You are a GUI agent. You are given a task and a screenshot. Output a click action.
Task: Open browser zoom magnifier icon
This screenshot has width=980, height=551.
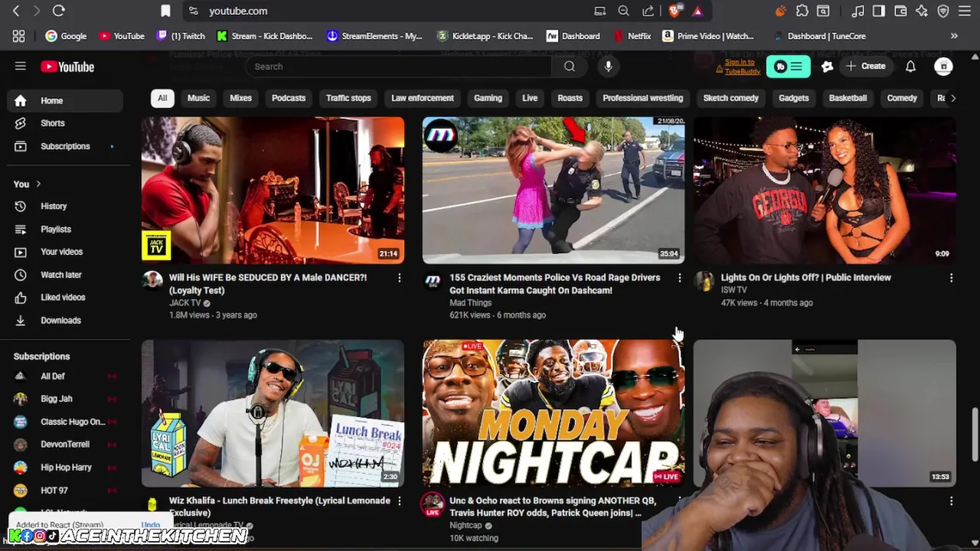tap(624, 11)
